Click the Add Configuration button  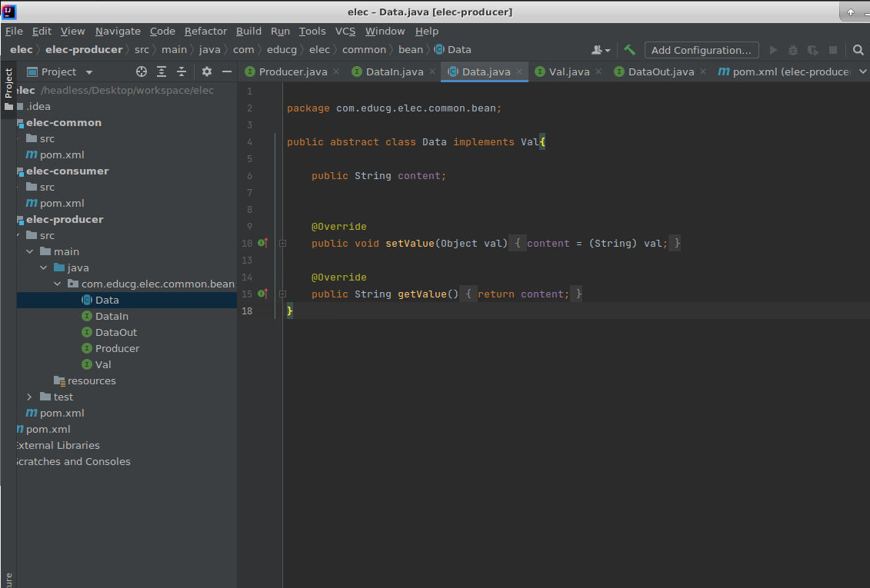pyautogui.click(x=701, y=50)
